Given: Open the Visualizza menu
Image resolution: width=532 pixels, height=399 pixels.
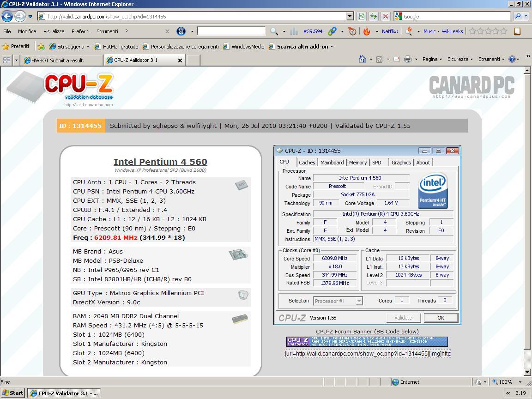Looking at the screenshot, I should (54, 31).
